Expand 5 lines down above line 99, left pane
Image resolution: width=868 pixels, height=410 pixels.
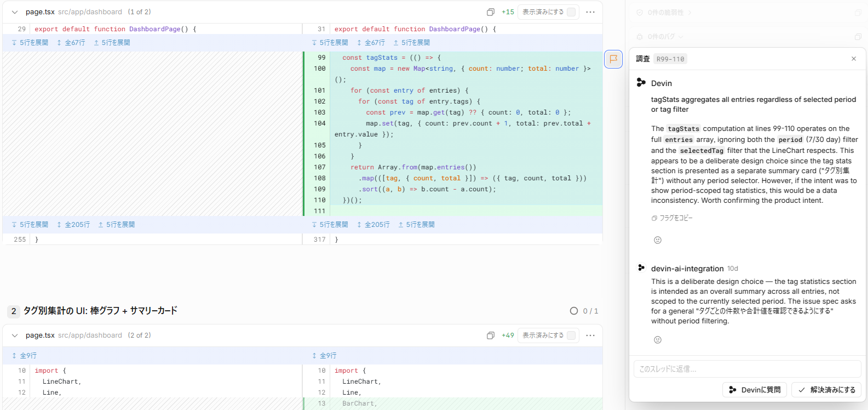(x=30, y=43)
